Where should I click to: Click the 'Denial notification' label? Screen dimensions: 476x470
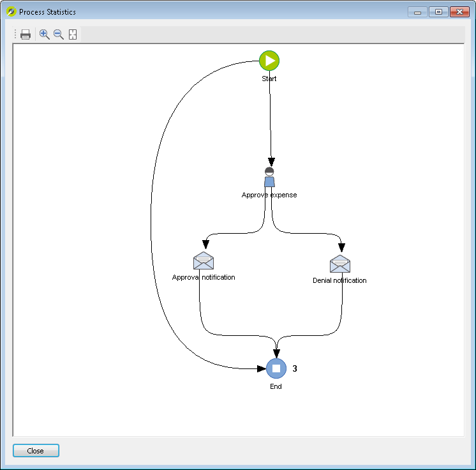pos(339,280)
